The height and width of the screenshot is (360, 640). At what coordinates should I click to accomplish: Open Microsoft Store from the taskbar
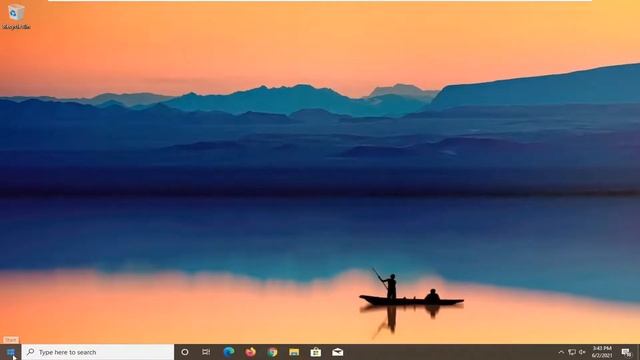(x=316, y=352)
